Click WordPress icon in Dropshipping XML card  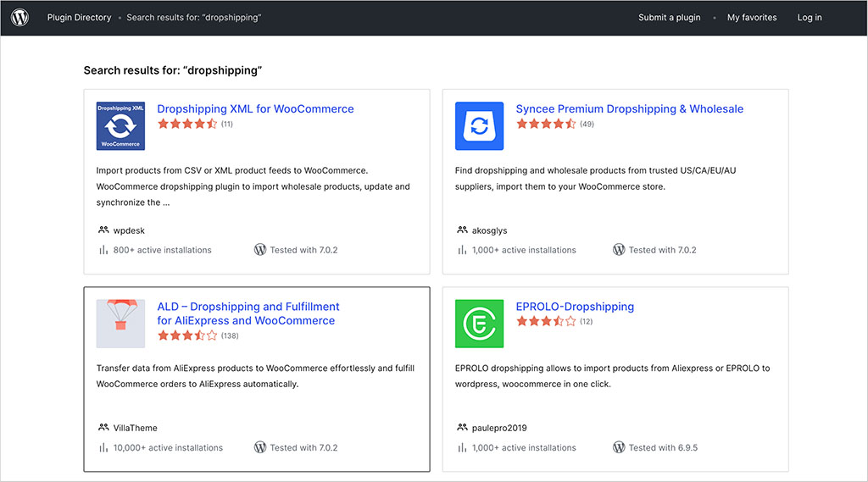[260, 250]
